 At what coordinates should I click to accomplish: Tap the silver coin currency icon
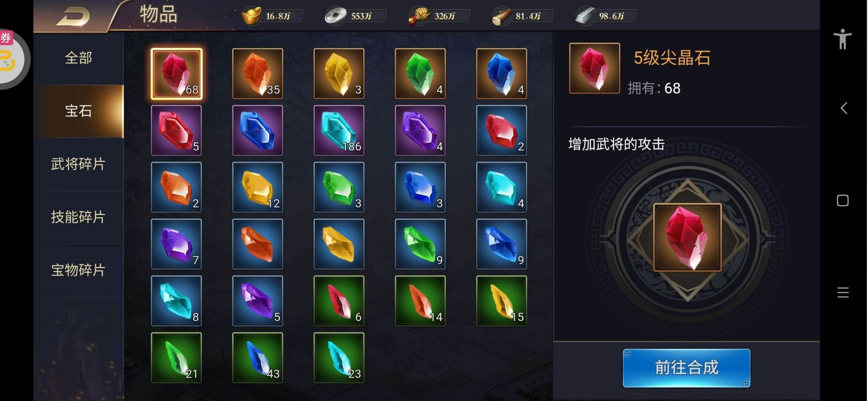335,16
